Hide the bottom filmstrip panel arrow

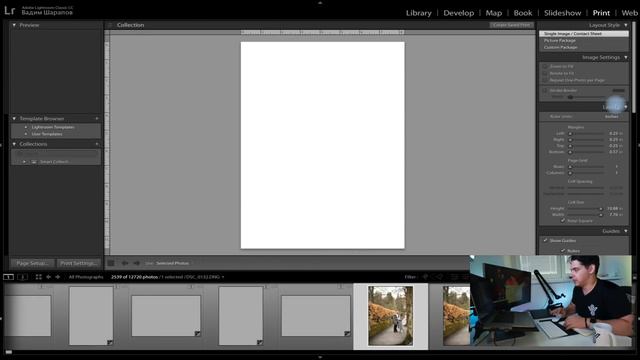click(x=320, y=357)
